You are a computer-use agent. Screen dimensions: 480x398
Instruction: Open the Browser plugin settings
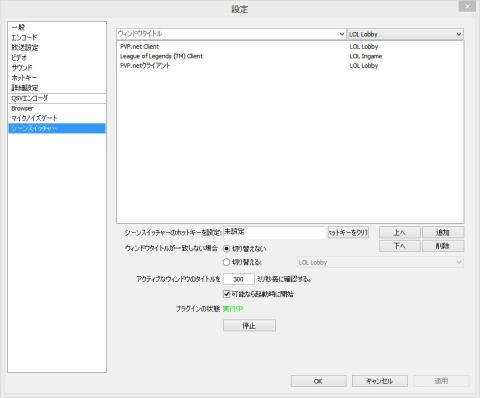(57, 108)
